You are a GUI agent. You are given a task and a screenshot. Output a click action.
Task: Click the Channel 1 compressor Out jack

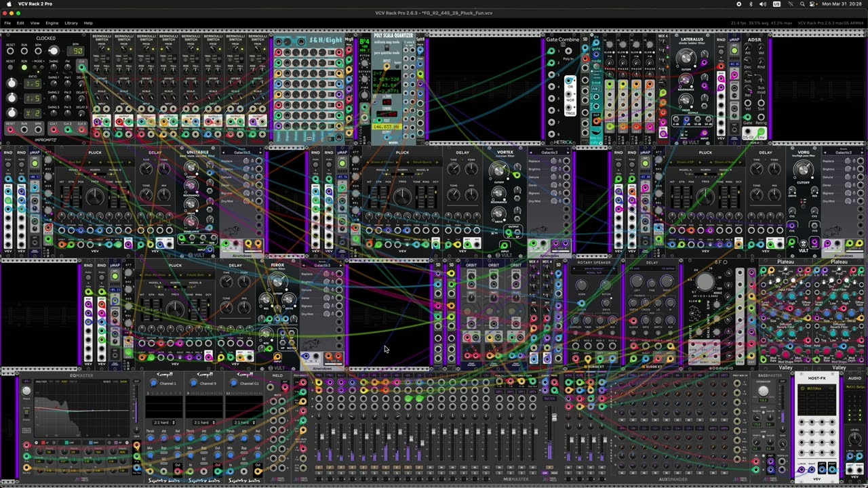[177, 470]
